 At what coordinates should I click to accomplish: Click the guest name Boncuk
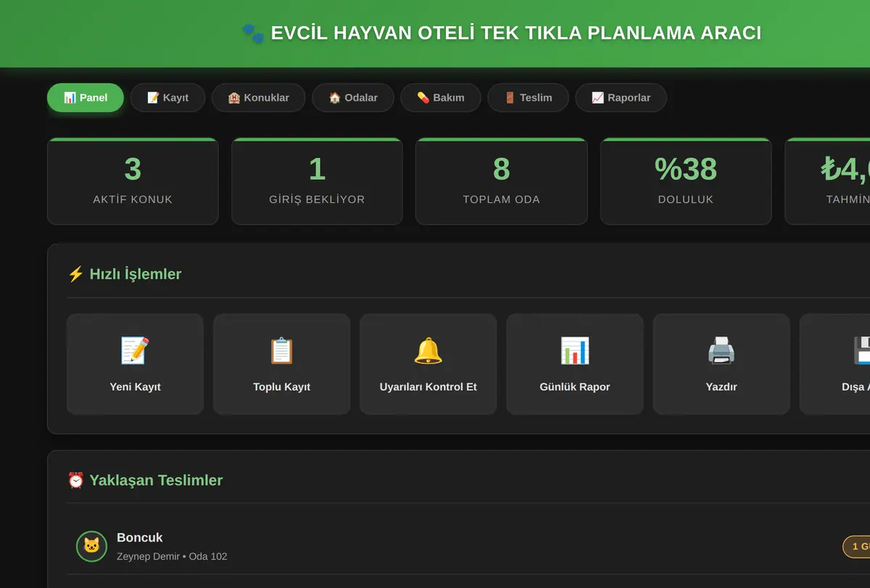(139, 538)
